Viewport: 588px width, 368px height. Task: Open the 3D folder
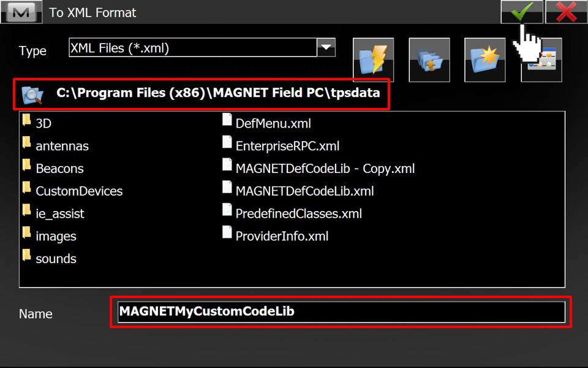(43, 123)
